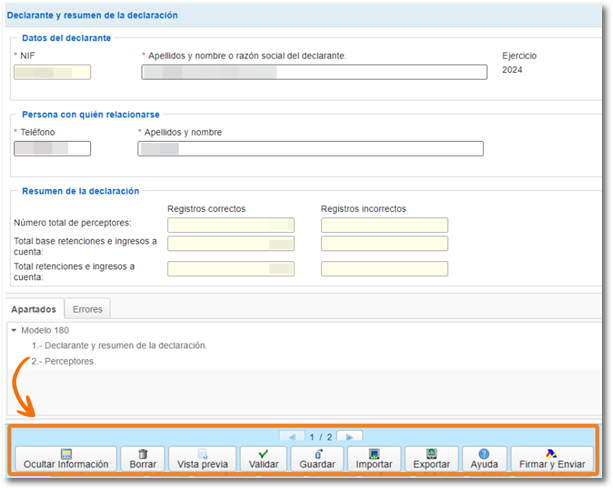Open Vista previa of the declaration
This screenshot has width=613, height=489.
coord(203,459)
